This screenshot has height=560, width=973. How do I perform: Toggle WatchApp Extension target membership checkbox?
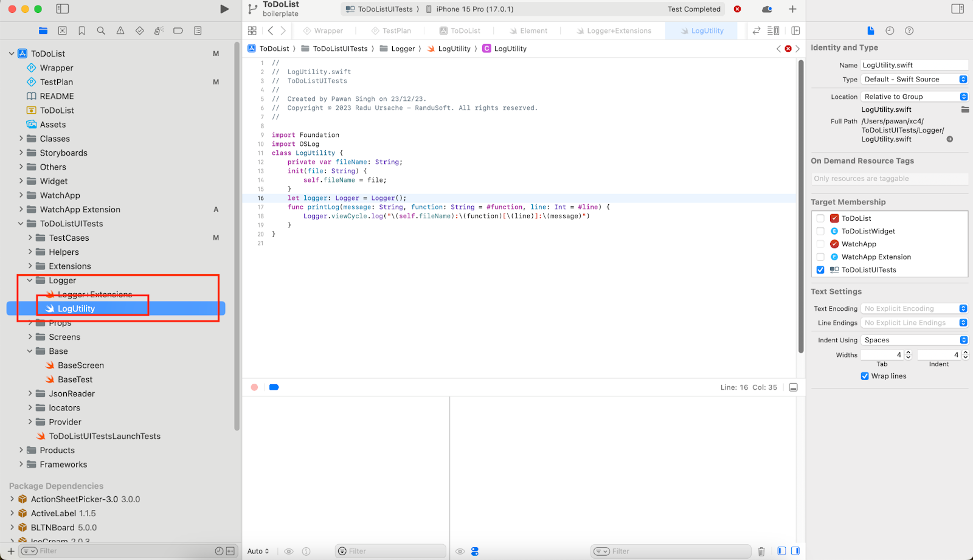pos(820,257)
